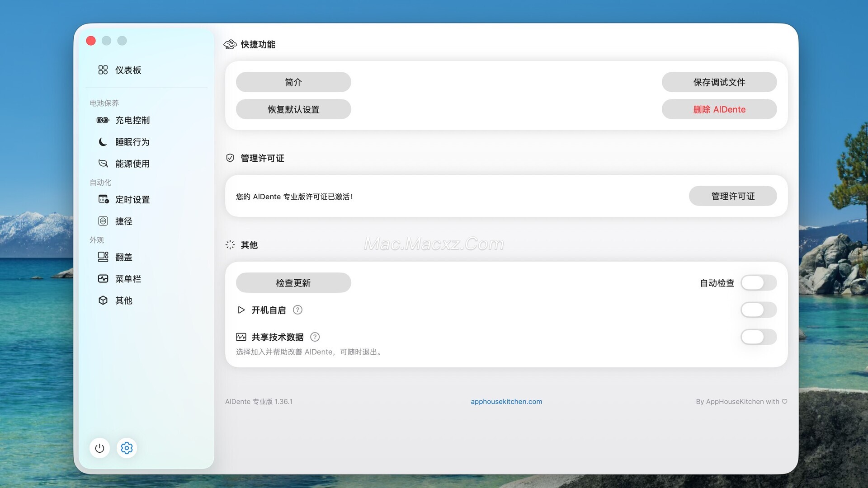Click the red 删除 AlDente button
The image size is (868, 488).
click(x=719, y=109)
